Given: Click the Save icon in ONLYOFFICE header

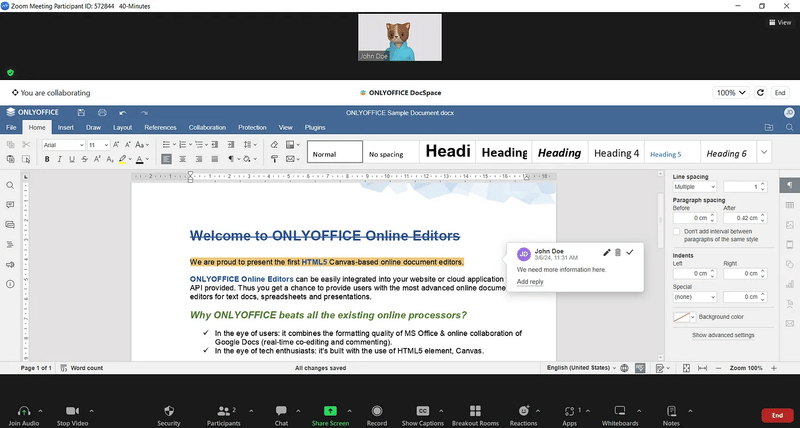Looking at the screenshot, I should 81,113.
